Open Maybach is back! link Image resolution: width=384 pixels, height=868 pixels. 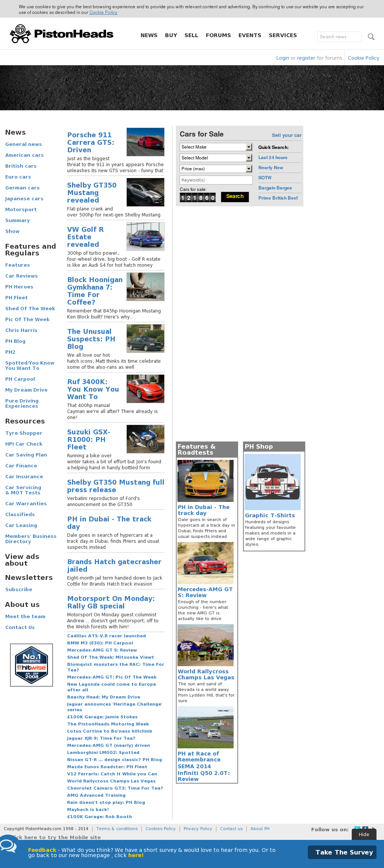point(88,809)
